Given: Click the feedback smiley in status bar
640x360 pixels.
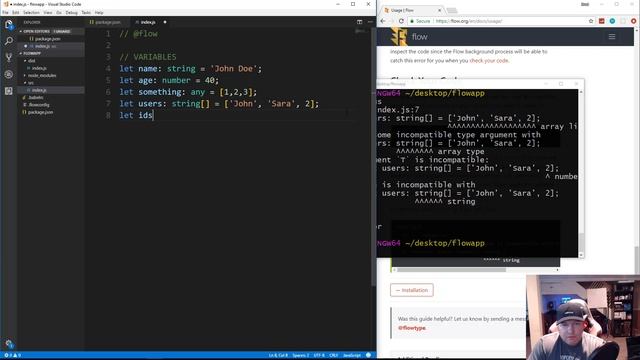Looking at the screenshot, I should 368,355.
